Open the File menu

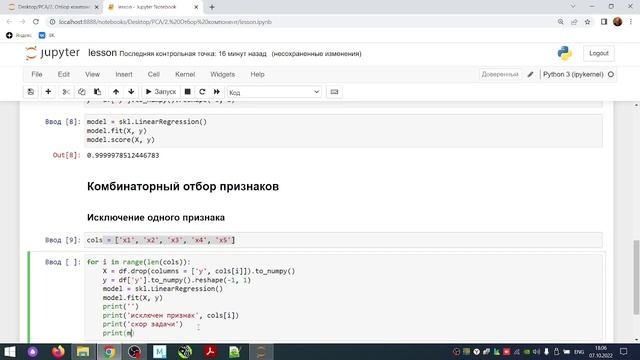coord(37,74)
